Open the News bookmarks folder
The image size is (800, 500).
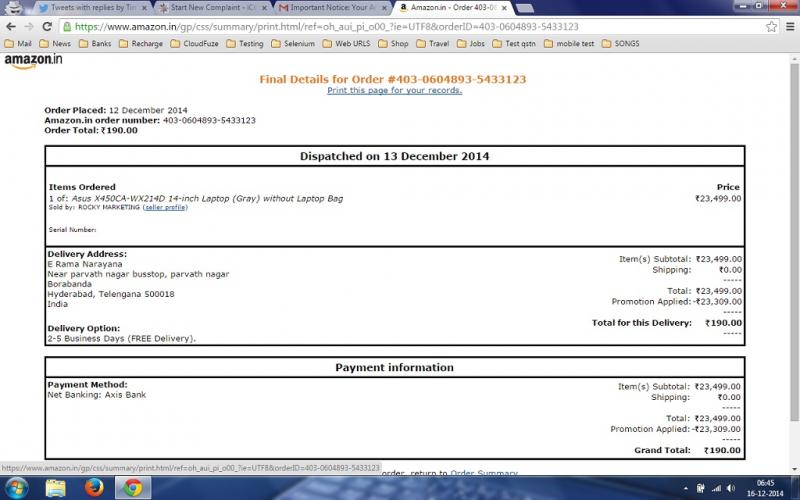(55, 43)
